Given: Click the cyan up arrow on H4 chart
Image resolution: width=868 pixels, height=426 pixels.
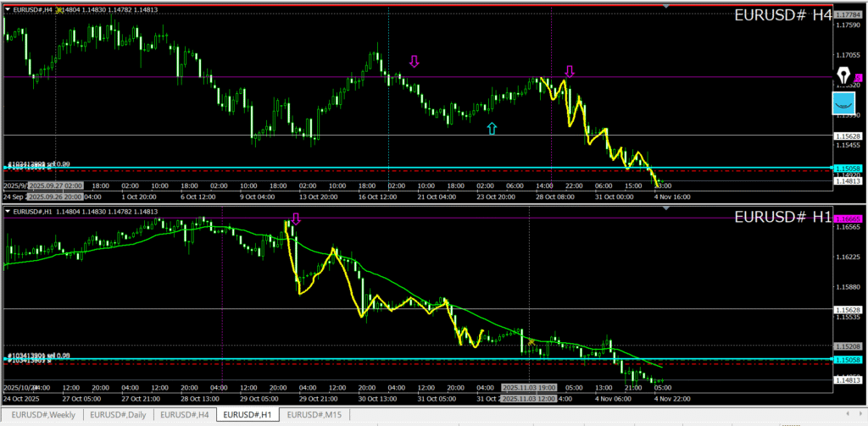Looking at the screenshot, I should (492, 128).
